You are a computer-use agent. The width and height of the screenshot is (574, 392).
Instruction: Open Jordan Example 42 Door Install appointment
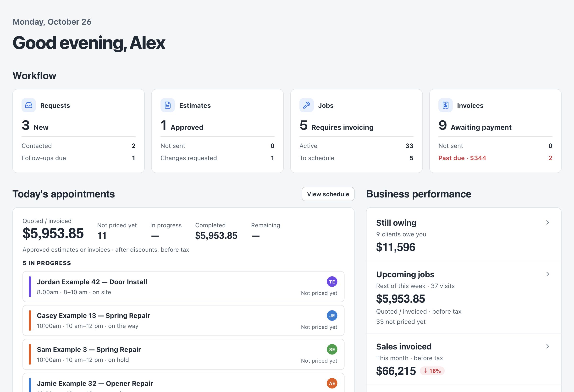pos(183,287)
